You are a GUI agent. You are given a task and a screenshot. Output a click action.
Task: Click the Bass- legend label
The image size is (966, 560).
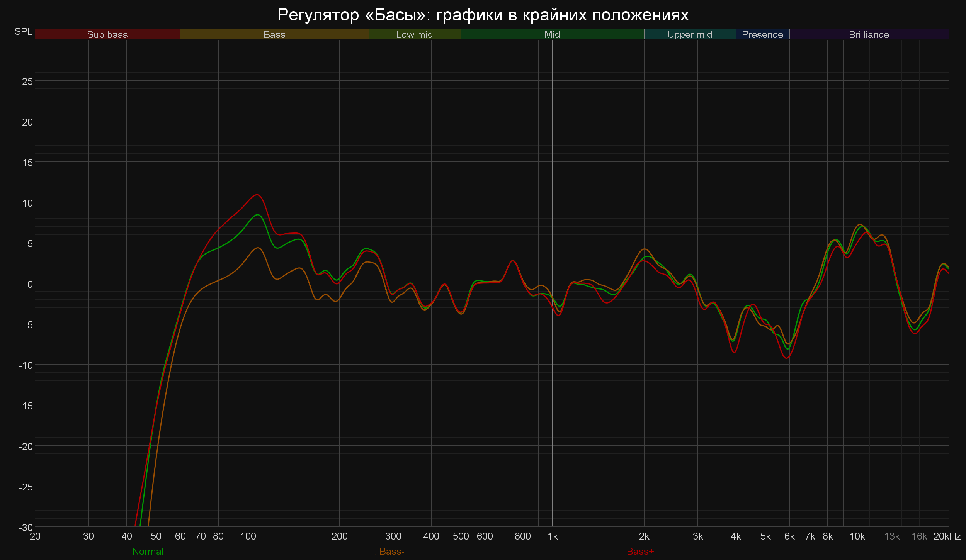[x=392, y=551]
